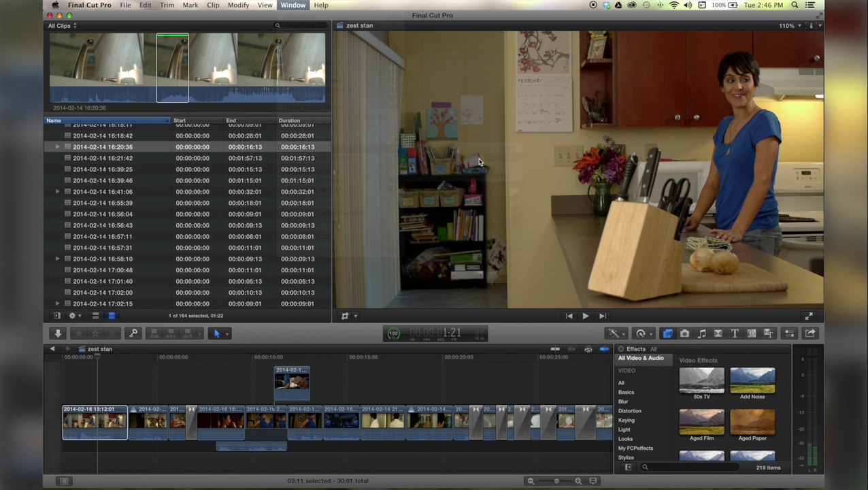Click the Reject red X rating button
This screenshot has height=490, width=868.
pyautogui.click(x=112, y=333)
